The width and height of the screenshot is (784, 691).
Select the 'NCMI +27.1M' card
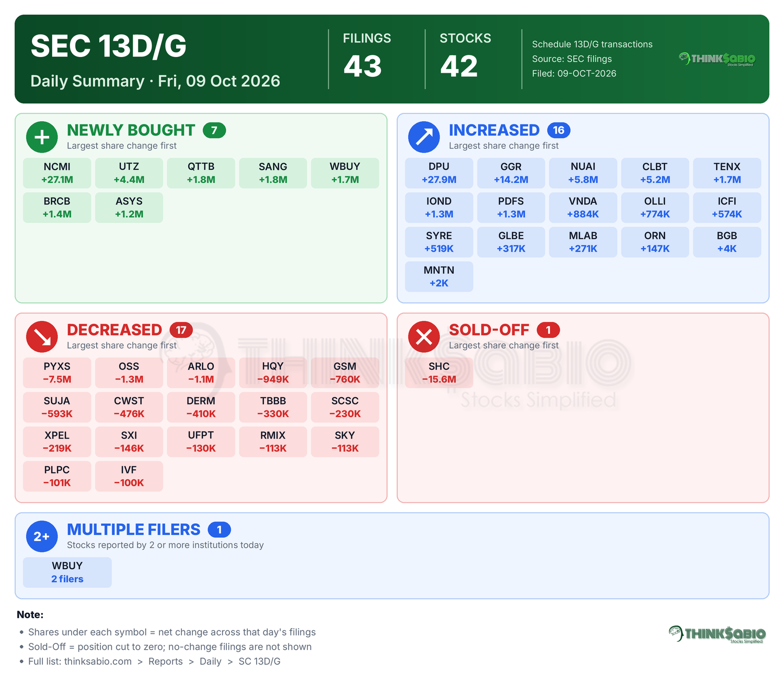pyautogui.click(x=57, y=173)
